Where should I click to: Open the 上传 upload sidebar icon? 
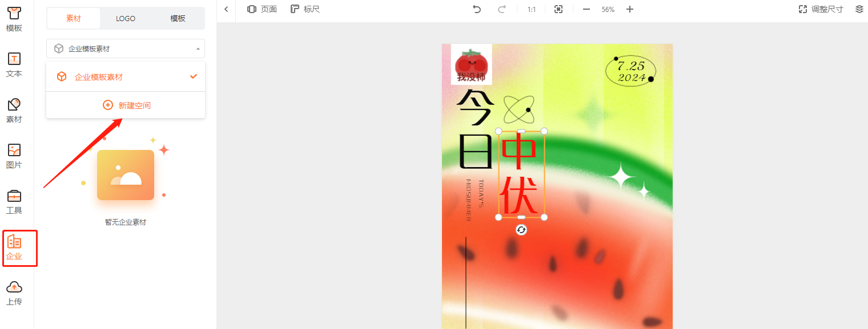(x=14, y=293)
